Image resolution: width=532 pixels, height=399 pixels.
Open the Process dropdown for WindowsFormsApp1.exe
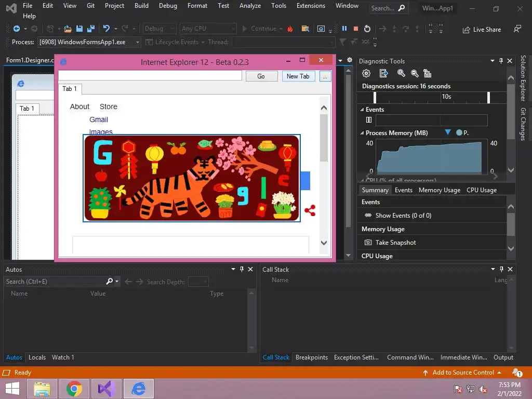point(137,42)
